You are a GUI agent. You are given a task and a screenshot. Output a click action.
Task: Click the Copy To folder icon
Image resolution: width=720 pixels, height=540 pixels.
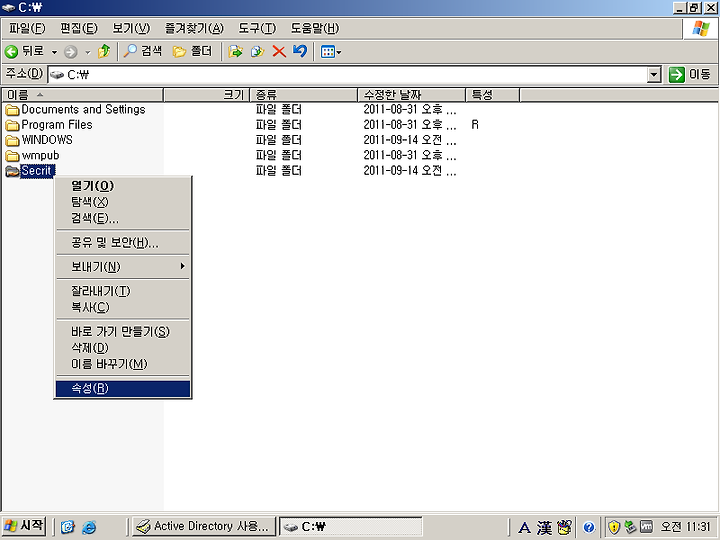[257, 51]
